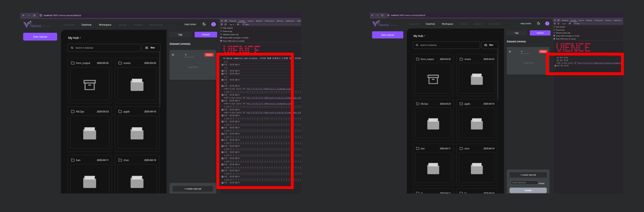Click the filter button in right screenshot
Image resolution: width=644 pixels, height=212 pixels.
pos(490,45)
